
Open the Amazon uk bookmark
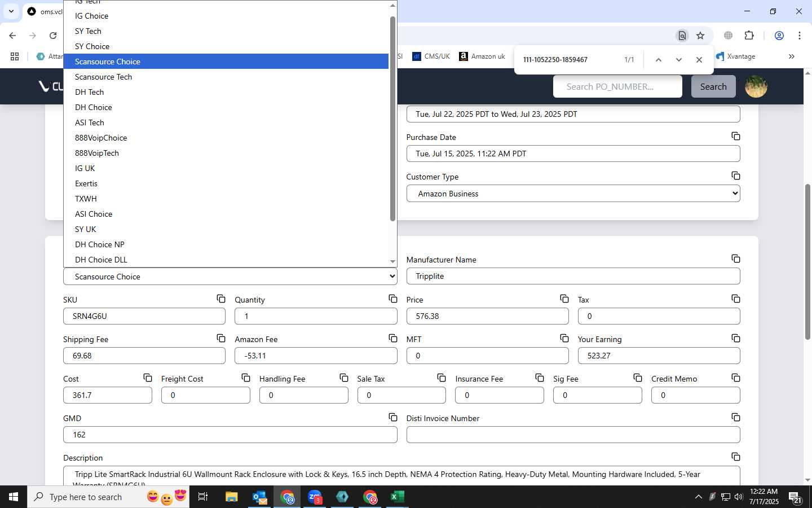coord(482,56)
